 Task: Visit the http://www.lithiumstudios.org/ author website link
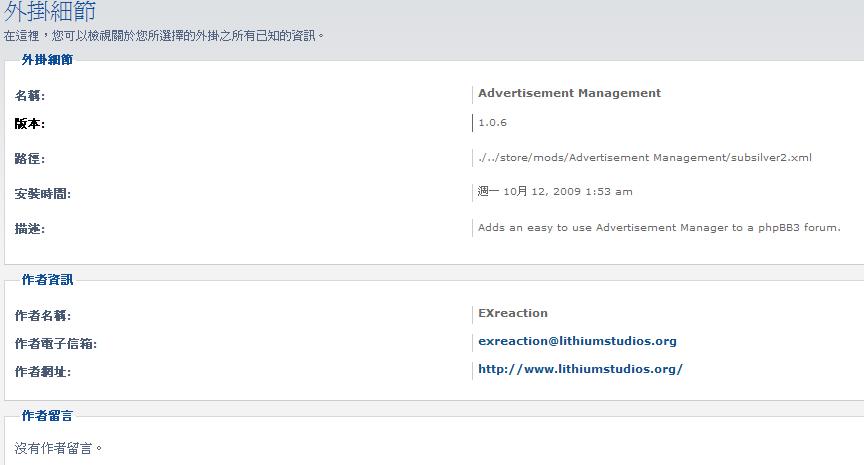click(580, 369)
